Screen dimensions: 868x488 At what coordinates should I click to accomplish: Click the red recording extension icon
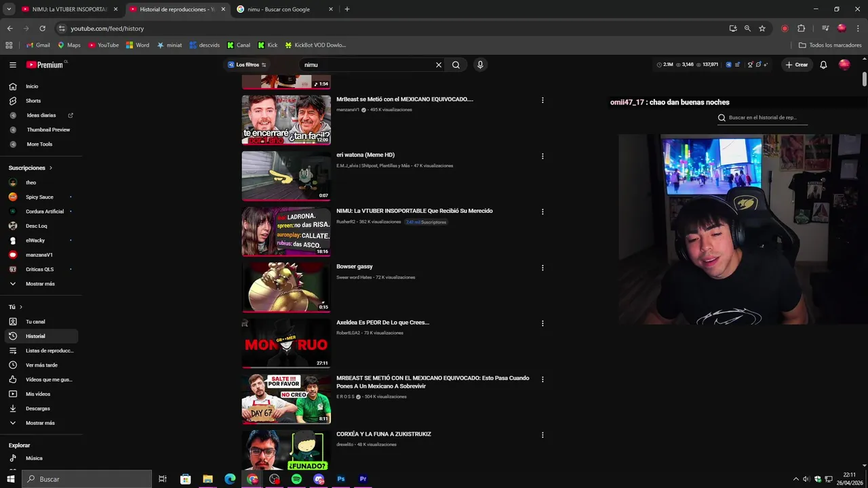pos(785,28)
